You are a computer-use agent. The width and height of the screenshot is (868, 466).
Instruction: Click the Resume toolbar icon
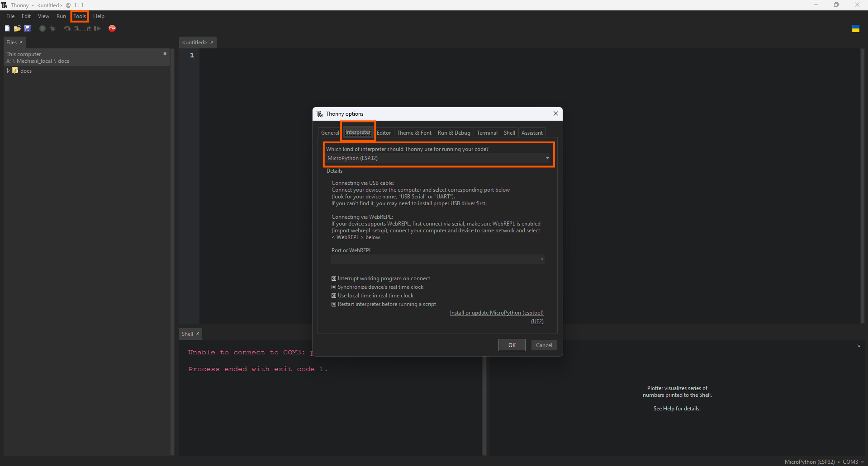pos(97,28)
